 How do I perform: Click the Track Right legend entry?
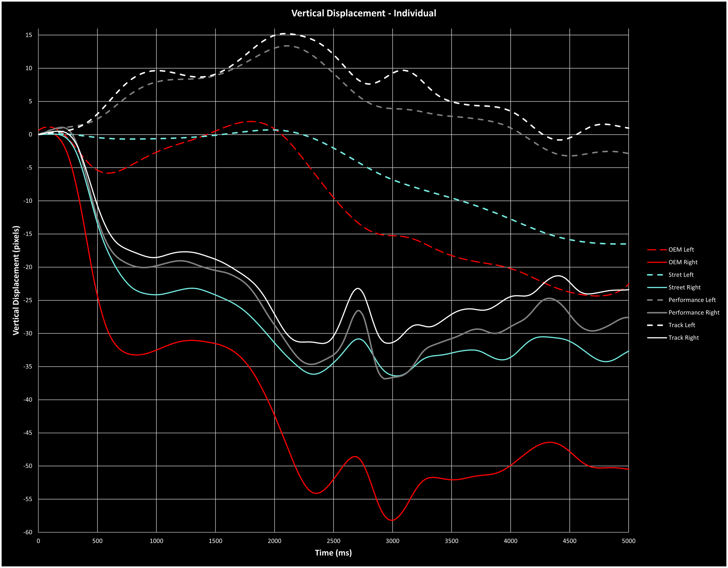[x=683, y=338]
